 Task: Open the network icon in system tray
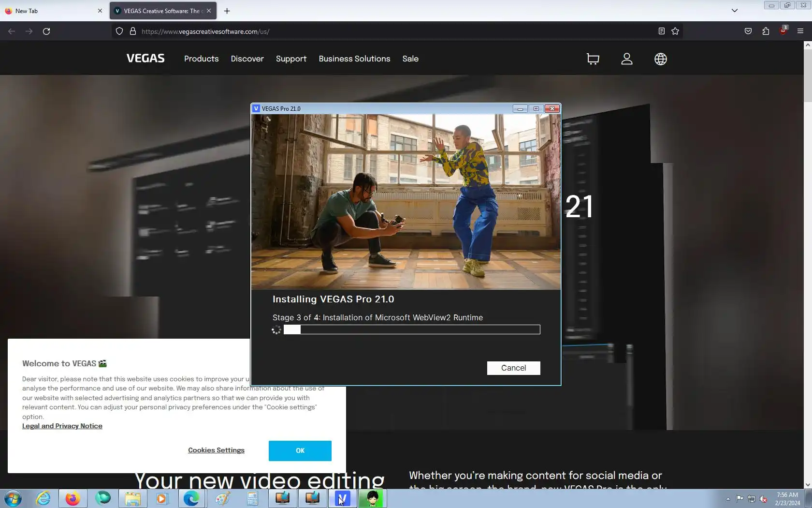(x=752, y=499)
